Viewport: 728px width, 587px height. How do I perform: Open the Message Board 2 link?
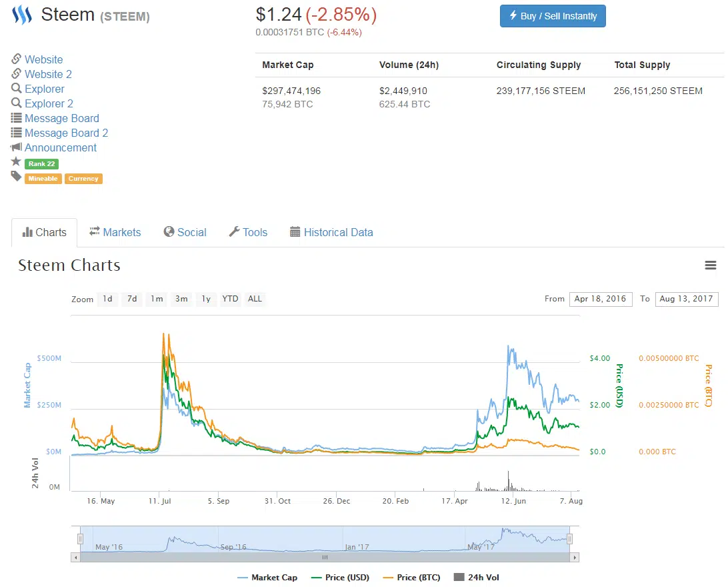coord(67,133)
